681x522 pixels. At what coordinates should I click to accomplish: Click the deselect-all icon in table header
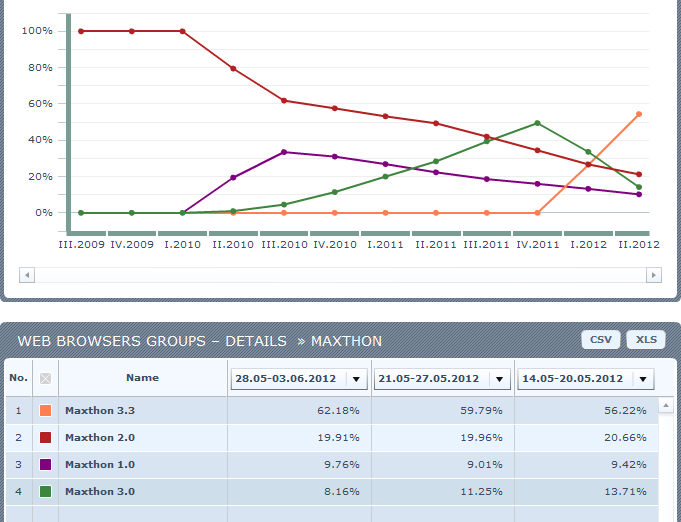click(45, 379)
